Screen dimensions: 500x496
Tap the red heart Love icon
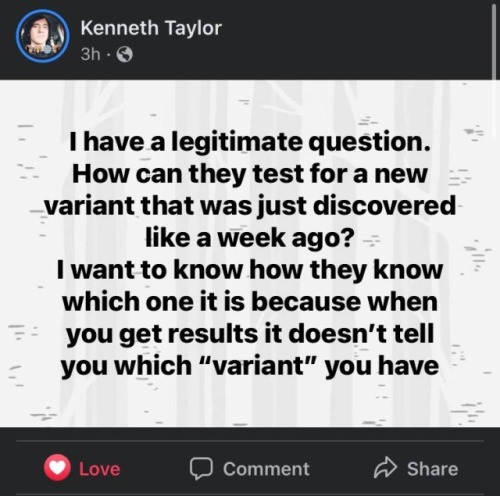click(57, 468)
